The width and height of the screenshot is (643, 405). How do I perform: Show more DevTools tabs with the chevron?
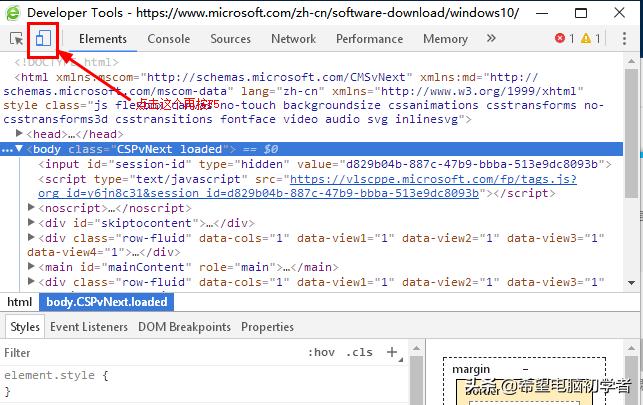click(491, 39)
